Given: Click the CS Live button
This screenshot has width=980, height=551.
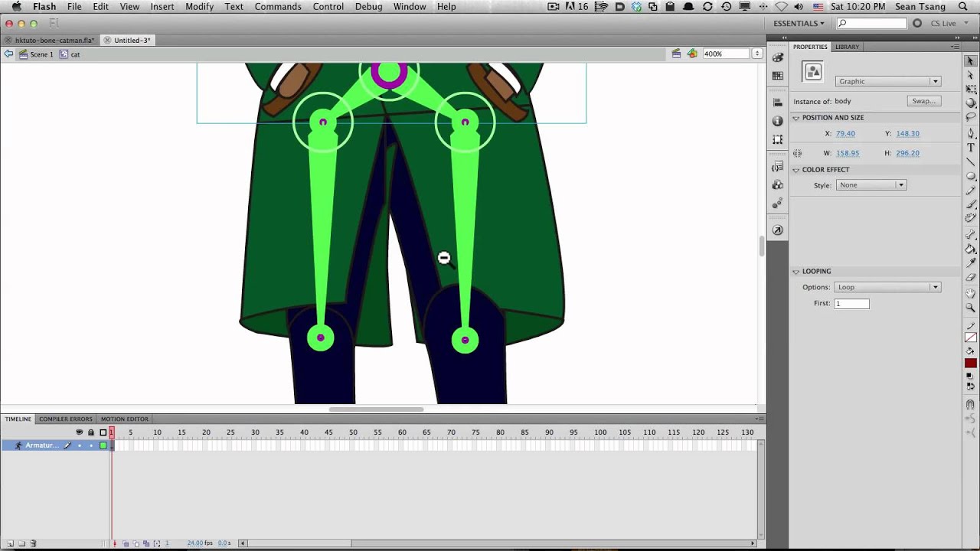Looking at the screenshot, I should point(943,23).
